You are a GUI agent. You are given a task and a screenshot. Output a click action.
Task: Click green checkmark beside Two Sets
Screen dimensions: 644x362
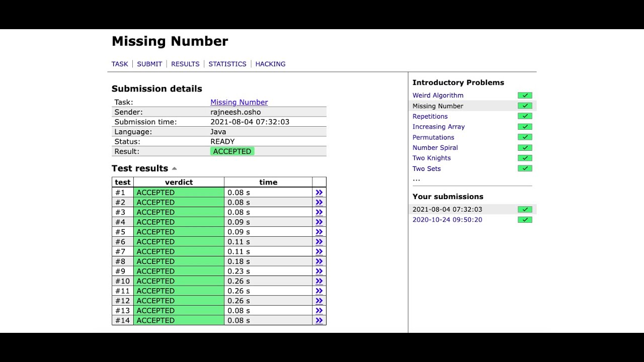525,168
